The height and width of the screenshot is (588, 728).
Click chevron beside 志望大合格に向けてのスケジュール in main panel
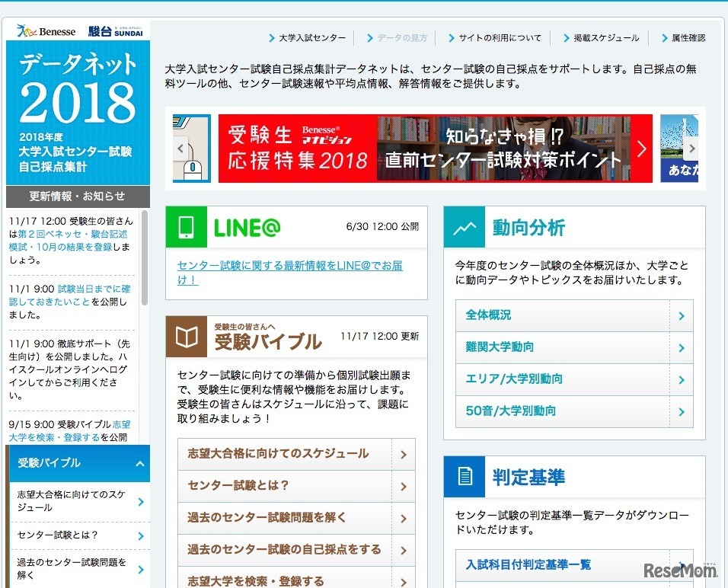point(404,454)
